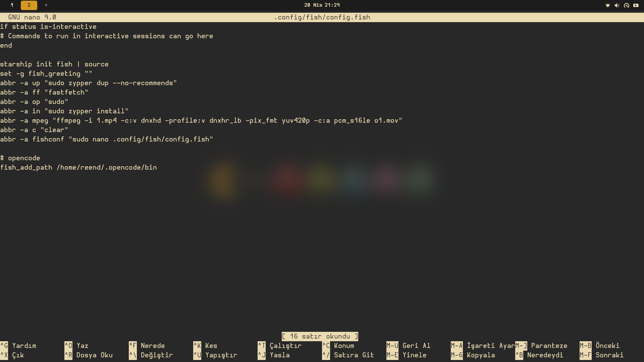Click the ^R Dosya Oku shortcut
644x362 pixels.
click(x=89, y=355)
